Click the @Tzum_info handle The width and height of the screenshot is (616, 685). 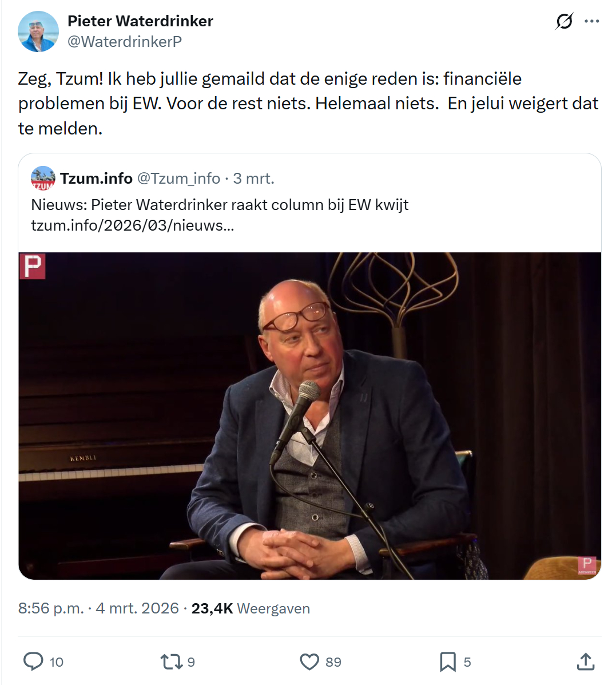pyautogui.click(x=178, y=178)
